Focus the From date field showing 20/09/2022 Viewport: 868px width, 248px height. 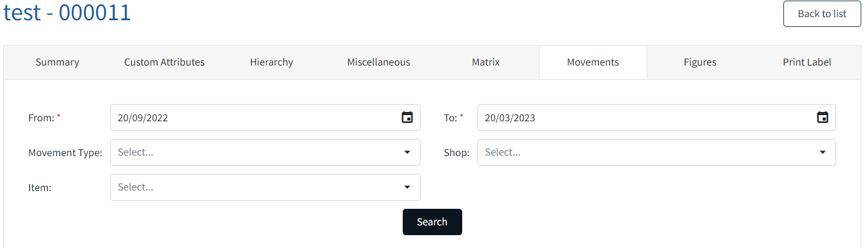[265, 118]
